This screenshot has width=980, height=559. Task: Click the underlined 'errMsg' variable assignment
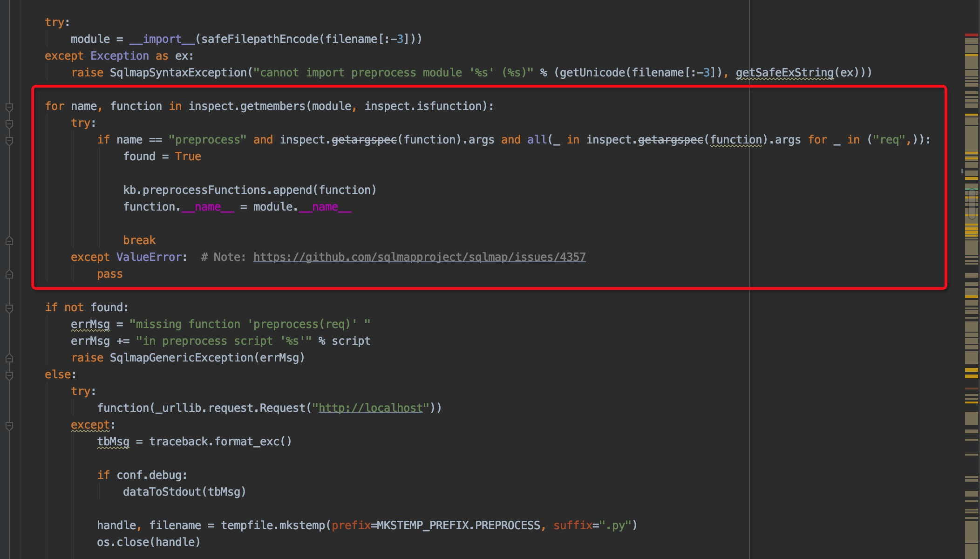coord(90,324)
